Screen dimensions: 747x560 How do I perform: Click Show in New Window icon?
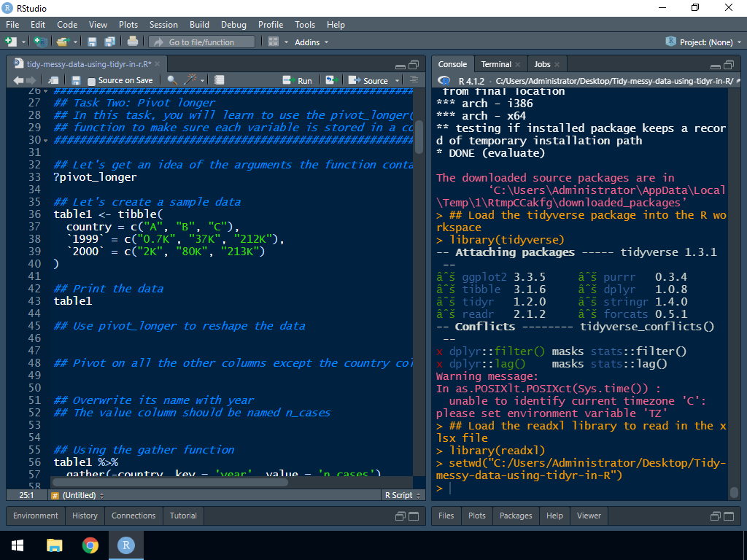point(54,80)
